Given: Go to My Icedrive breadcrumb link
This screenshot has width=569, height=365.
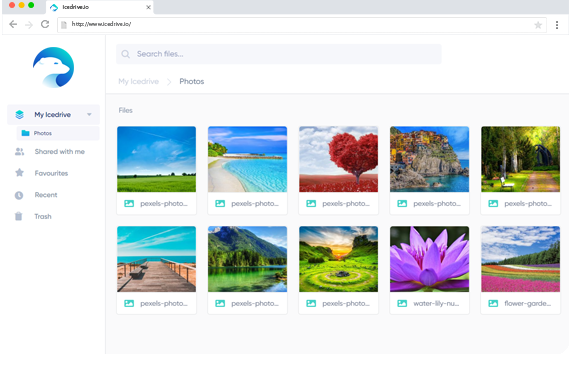Looking at the screenshot, I should coord(139,81).
